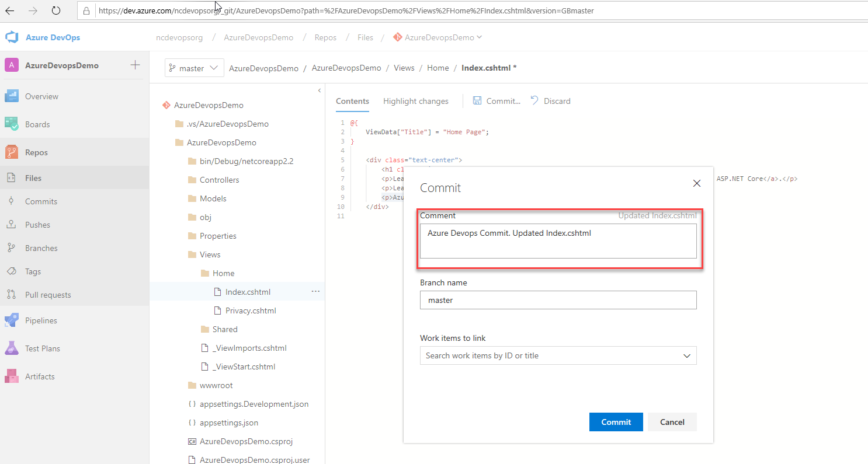
Task: Click Discard to undo edits
Action: pos(550,101)
